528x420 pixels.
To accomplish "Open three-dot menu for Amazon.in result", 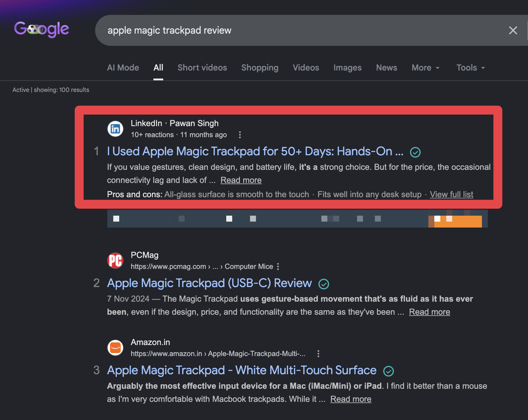I will coord(318,354).
